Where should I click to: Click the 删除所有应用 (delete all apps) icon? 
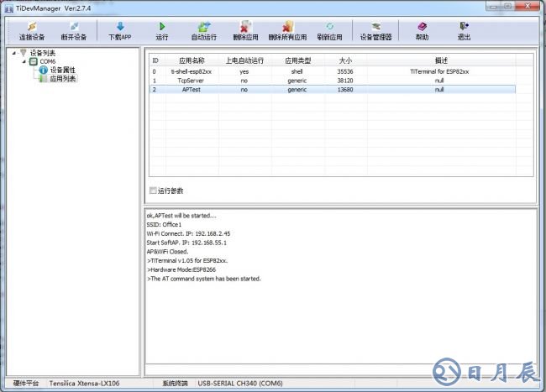coord(287,27)
